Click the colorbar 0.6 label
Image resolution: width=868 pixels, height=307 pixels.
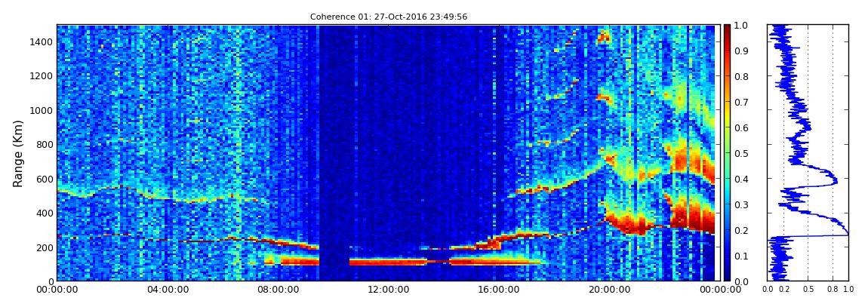[x=740, y=127]
